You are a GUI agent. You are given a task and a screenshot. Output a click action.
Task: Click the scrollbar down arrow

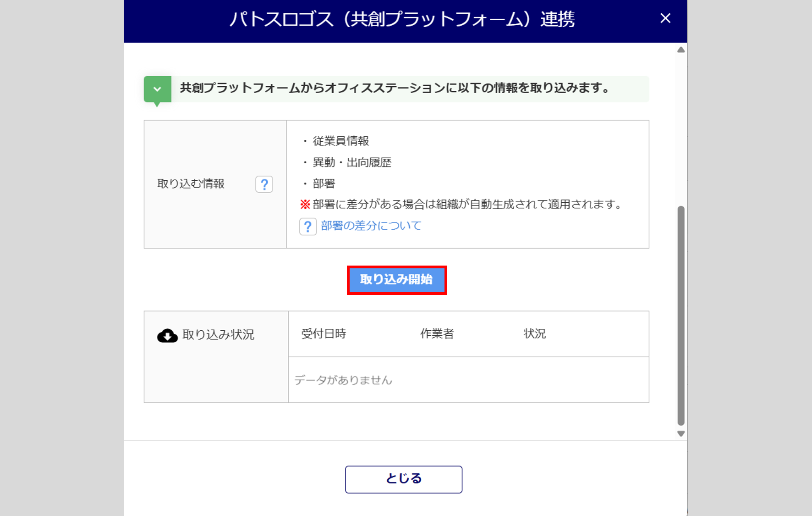pyautogui.click(x=681, y=433)
